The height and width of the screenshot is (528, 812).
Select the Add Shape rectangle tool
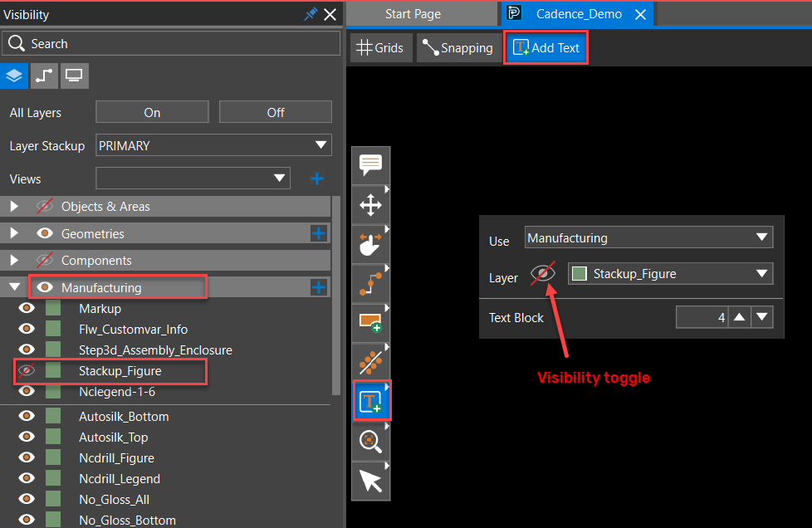(371, 323)
